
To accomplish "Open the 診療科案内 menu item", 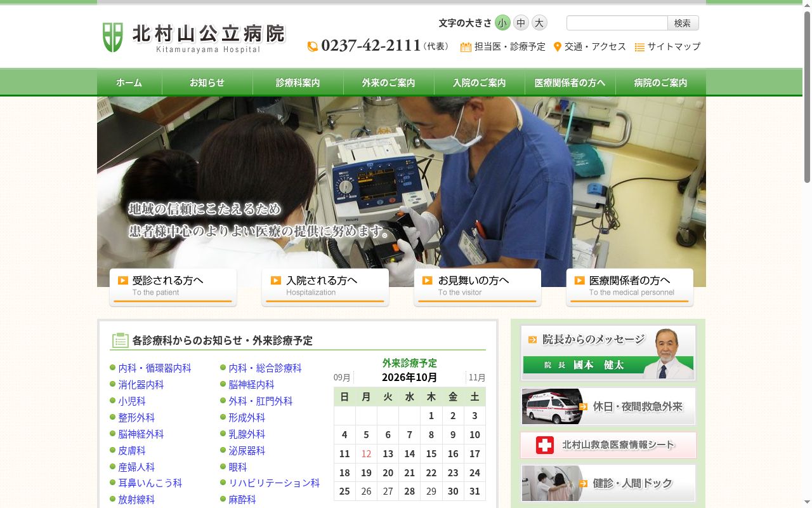I will pos(298,83).
